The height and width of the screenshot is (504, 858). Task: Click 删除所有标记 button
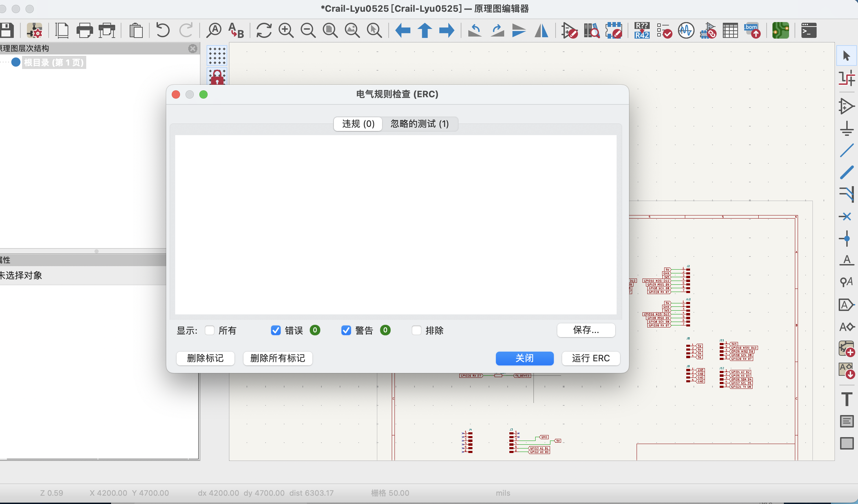[x=278, y=358]
